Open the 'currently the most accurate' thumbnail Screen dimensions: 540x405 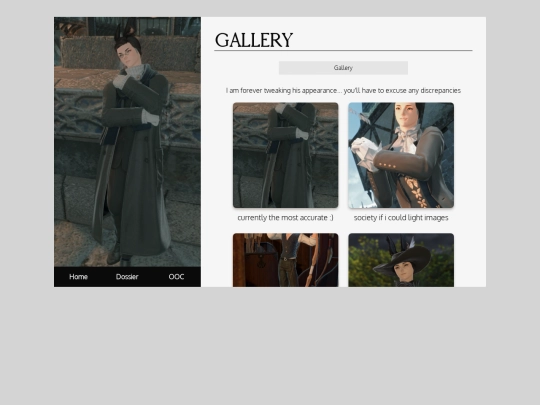point(285,155)
